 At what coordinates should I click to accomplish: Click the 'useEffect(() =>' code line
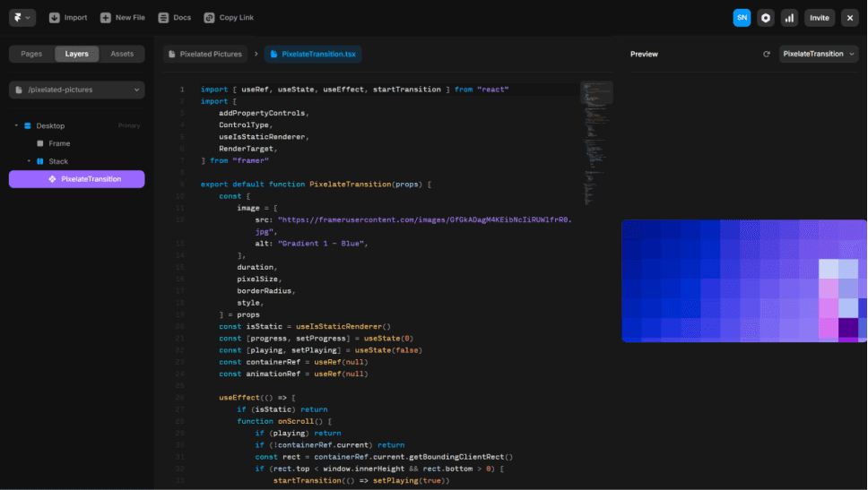pos(256,397)
